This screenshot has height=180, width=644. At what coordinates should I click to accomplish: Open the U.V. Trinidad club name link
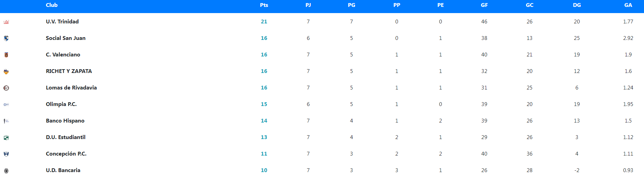62,22
